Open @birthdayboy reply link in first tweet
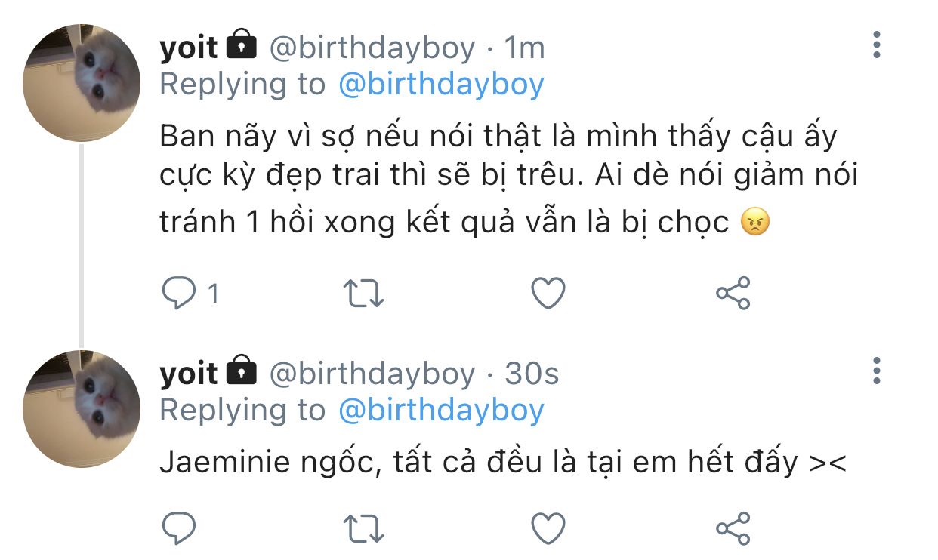This screenshot has height=560, width=938. (x=441, y=85)
